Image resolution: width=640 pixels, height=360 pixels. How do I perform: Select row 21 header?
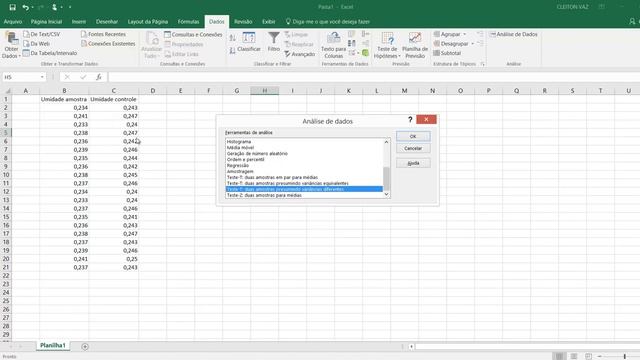tap(6, 267)
